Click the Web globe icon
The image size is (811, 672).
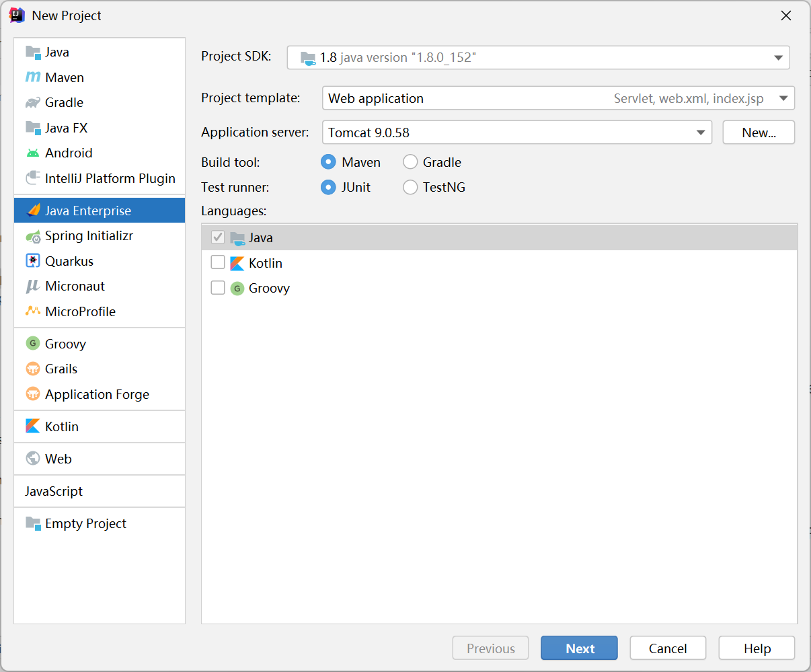point(33,459)
